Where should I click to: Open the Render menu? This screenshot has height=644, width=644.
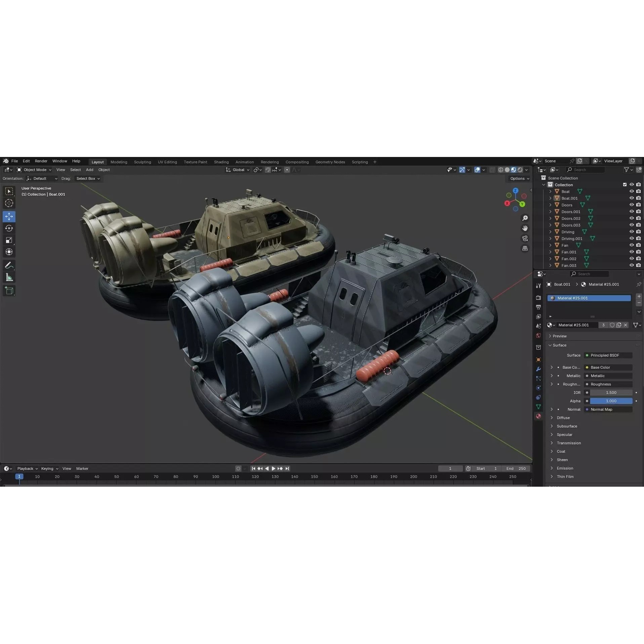pos(41,161)
